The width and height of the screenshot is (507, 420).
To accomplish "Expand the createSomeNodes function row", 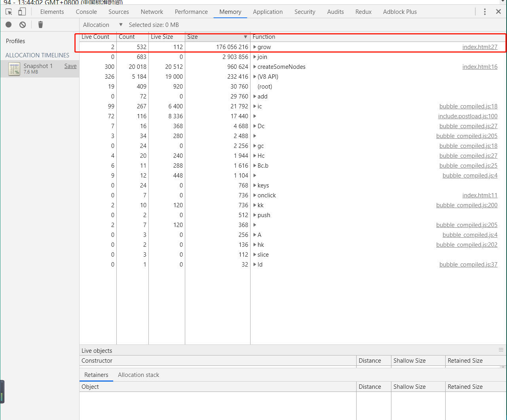I will [255, 67].
